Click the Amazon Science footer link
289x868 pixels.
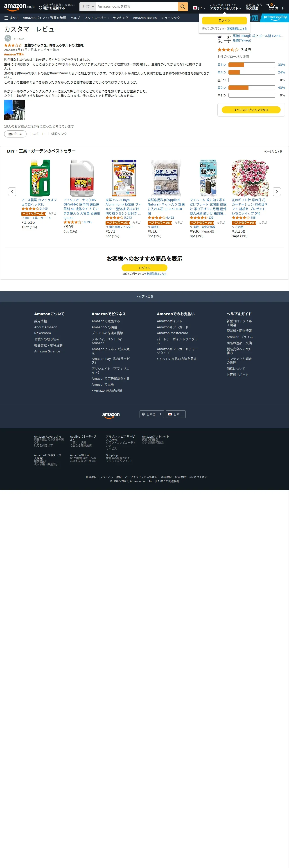click(47, 352)
